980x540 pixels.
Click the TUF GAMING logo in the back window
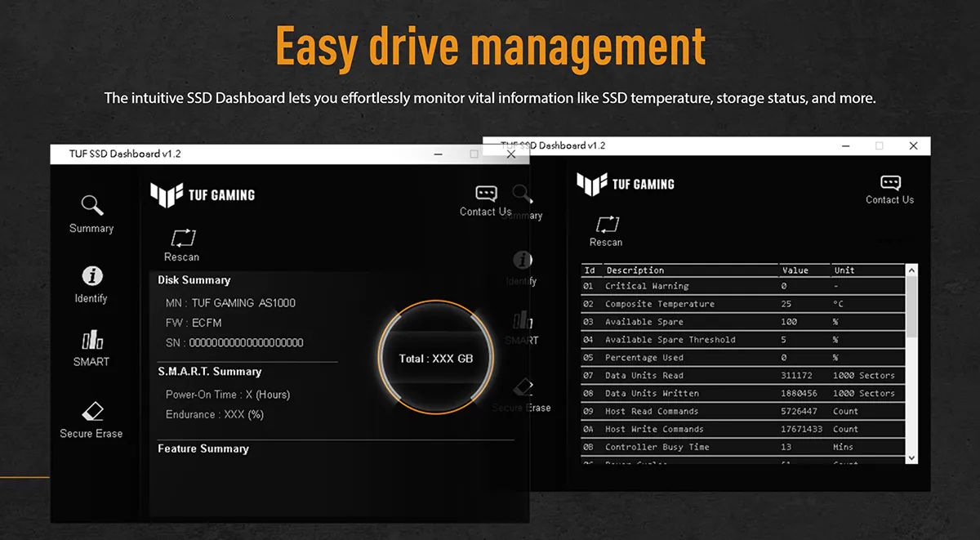626,184
